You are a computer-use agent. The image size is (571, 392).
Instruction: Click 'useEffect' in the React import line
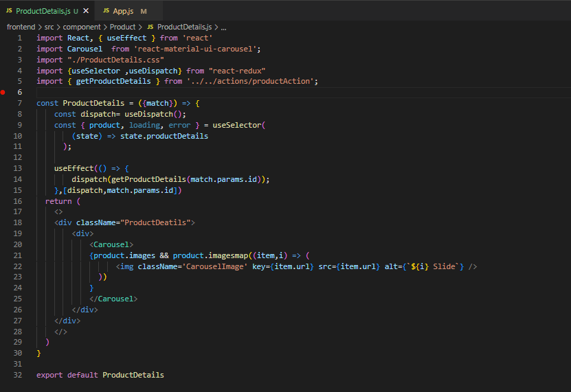coord(126,38)
